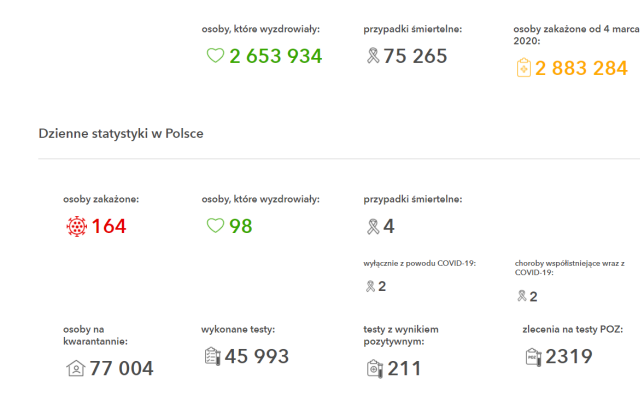Image resolution: width=640 pixels, height=396 pixels.
Task: Click the total infected number 2 883 284
Action: pyautogui.click(x=581, y=68)
